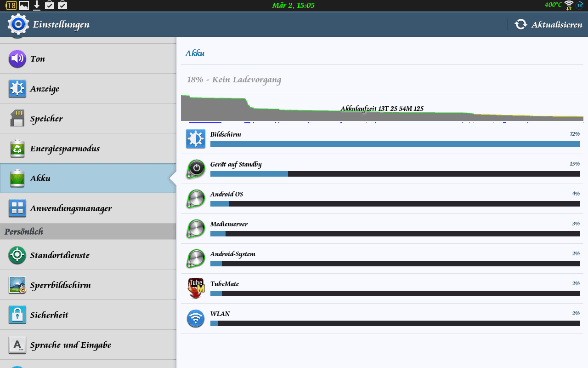Viewport: 588px width, 368px height.
Task: Click the Standortdienste target icon
Action: 17,255
